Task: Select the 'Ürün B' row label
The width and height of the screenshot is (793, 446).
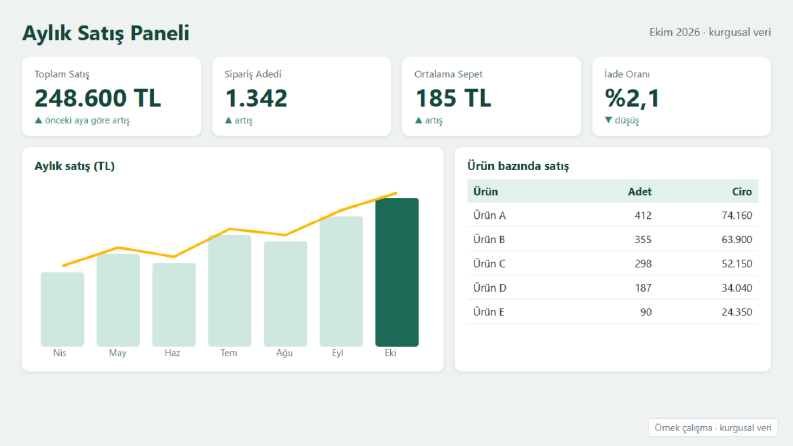Action: coord(489,240)
